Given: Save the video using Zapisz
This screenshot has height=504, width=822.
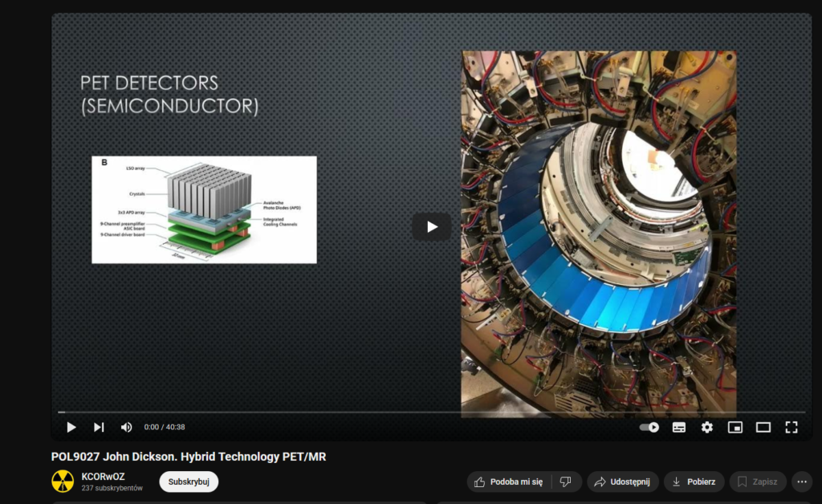Looking at the screenshot, I should coord(757,482).
